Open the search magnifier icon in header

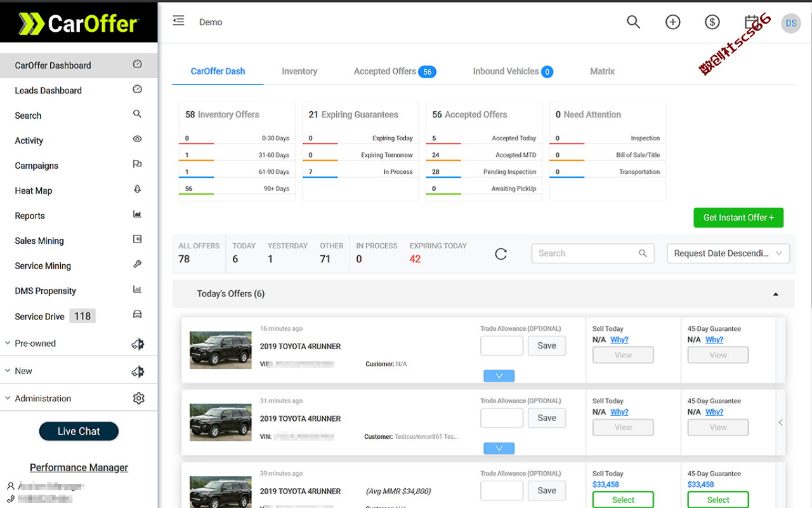tap(633, 22)
